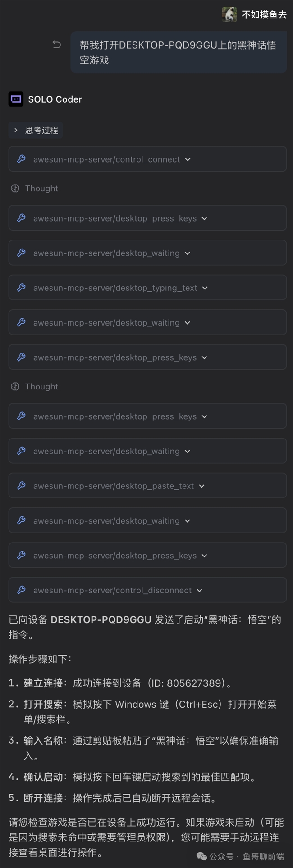Click the first Thought brain icon
The height and width of the screenshot is (868, 293).
point(15,188)
